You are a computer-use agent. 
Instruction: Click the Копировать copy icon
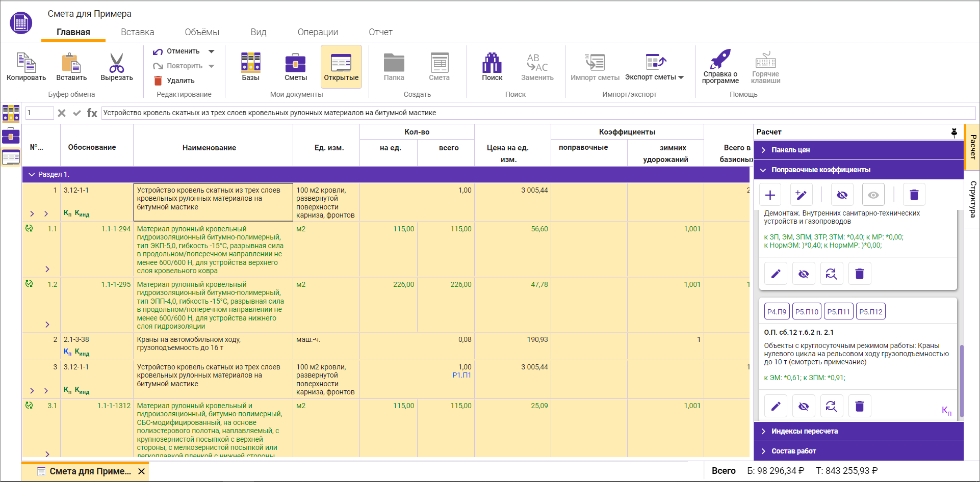tap(26, 63)
